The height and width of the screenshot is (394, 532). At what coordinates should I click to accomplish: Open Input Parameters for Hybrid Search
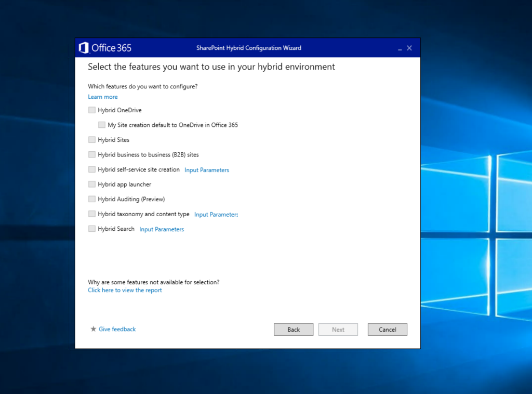[x=162, y=229]
